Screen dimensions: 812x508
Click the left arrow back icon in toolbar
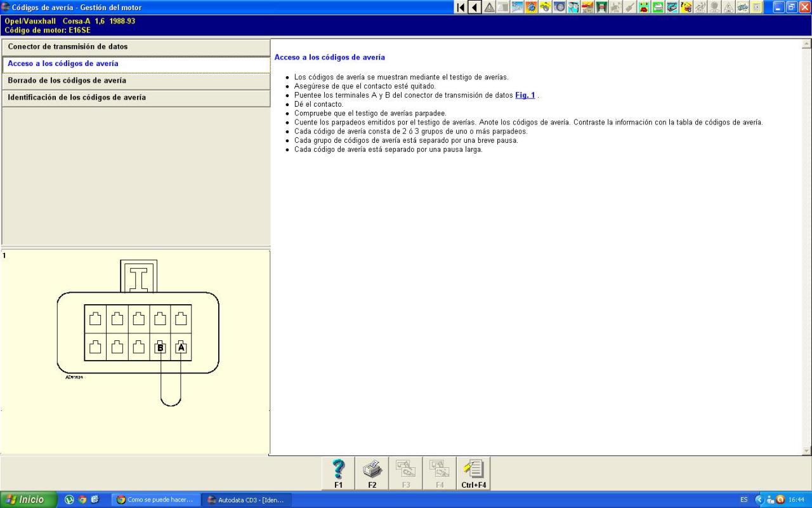tap(475, 7)
